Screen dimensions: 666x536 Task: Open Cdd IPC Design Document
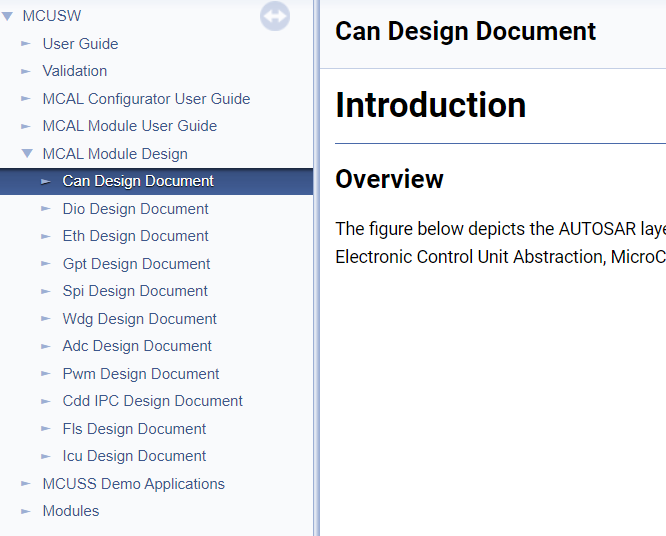[x=152, y=401]
